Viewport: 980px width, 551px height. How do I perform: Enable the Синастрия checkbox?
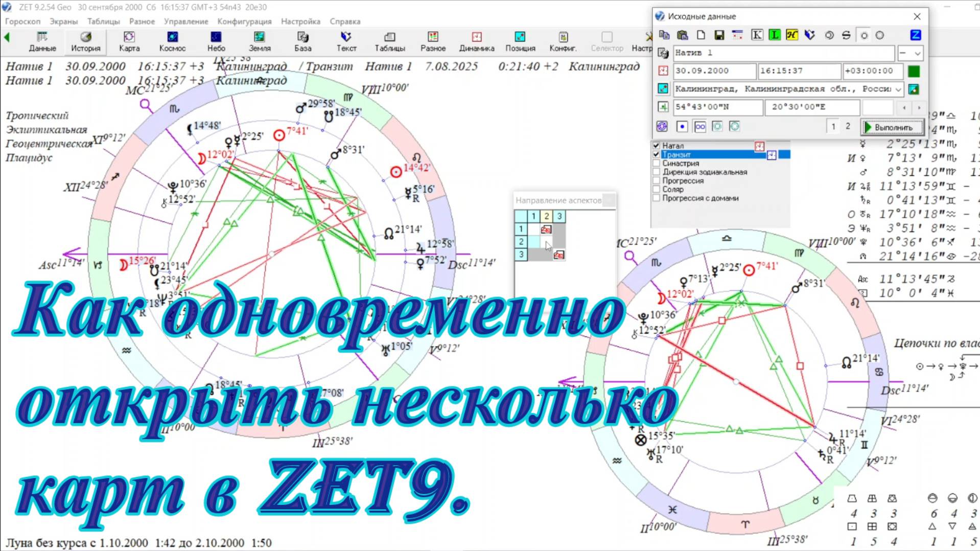656,163
